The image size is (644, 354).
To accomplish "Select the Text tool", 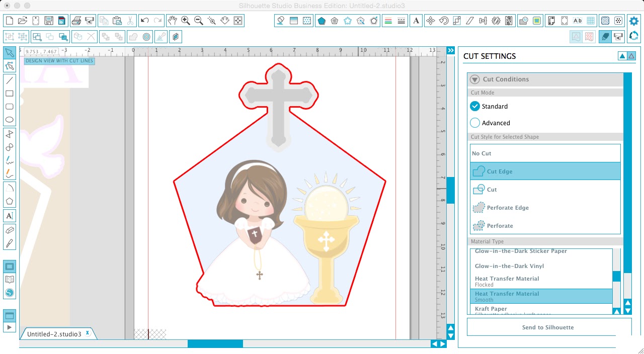I will [10, 215].
